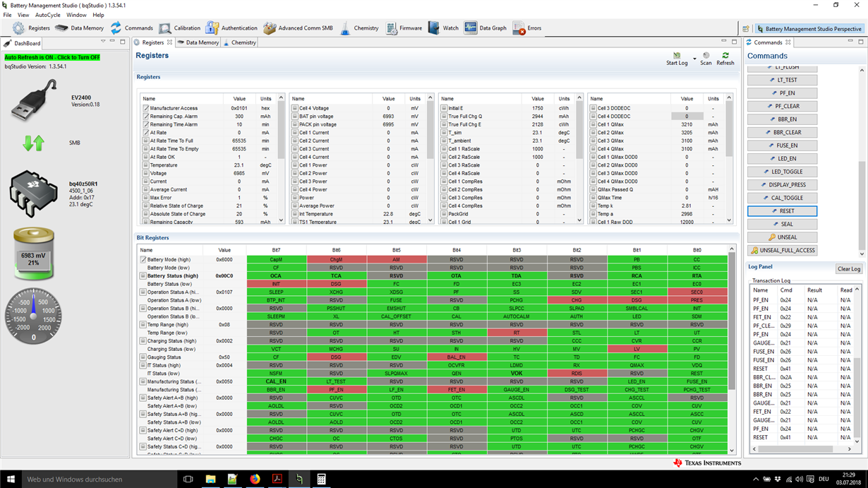Screen dimensions: 868x488
Task: Open Data Memory from the toolbar
Action: click(x=79, y=28)
